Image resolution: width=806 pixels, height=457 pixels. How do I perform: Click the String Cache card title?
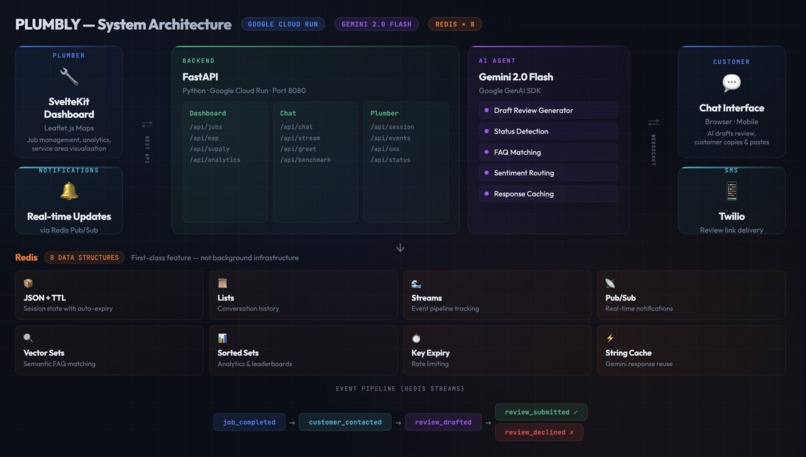pyautogui.click(x=628, y=353)
